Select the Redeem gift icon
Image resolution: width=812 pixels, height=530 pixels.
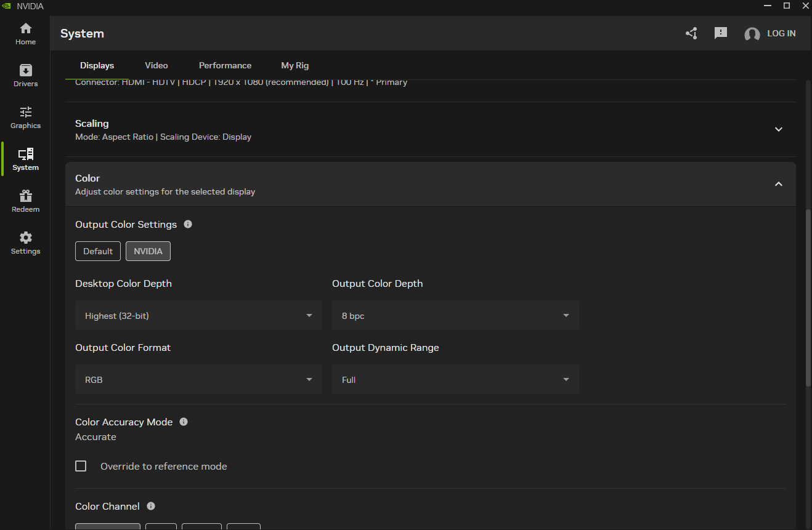pos(25,201)
